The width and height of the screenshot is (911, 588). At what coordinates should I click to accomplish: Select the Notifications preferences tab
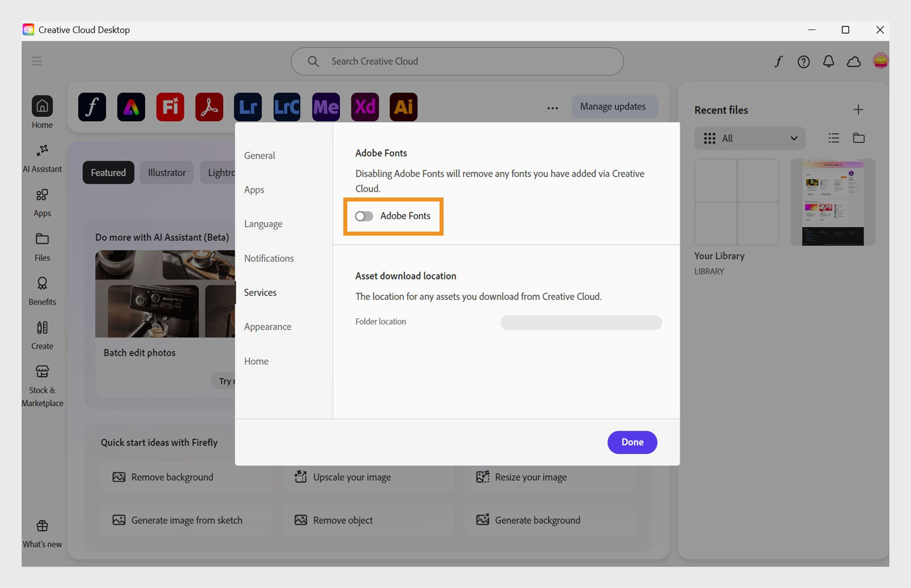(269, 258)
